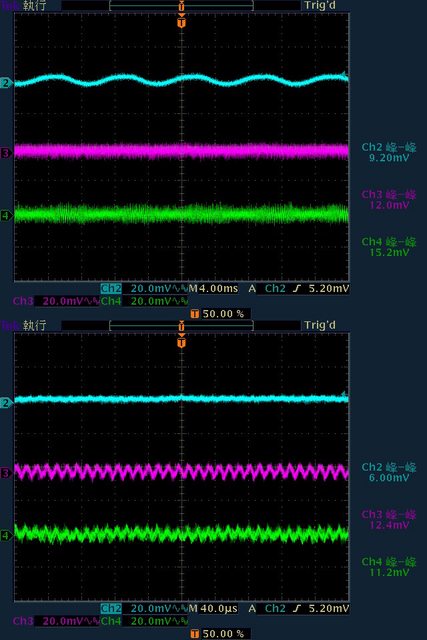Click the channel 2 ground marker beside the sine-wave cyan trace
Image resolution: width=427 pixels, height=640 pixels.
pyautogui.click(x=6, y=83)
